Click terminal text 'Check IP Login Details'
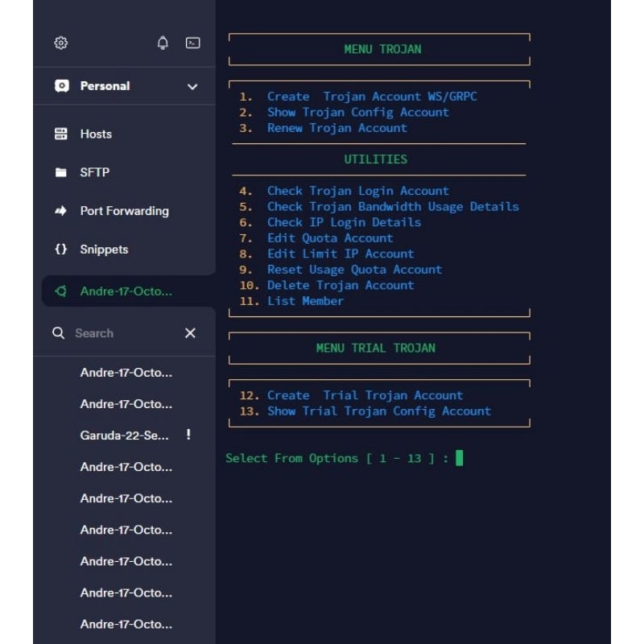644x644 pixels. click(x=344, y=222)
